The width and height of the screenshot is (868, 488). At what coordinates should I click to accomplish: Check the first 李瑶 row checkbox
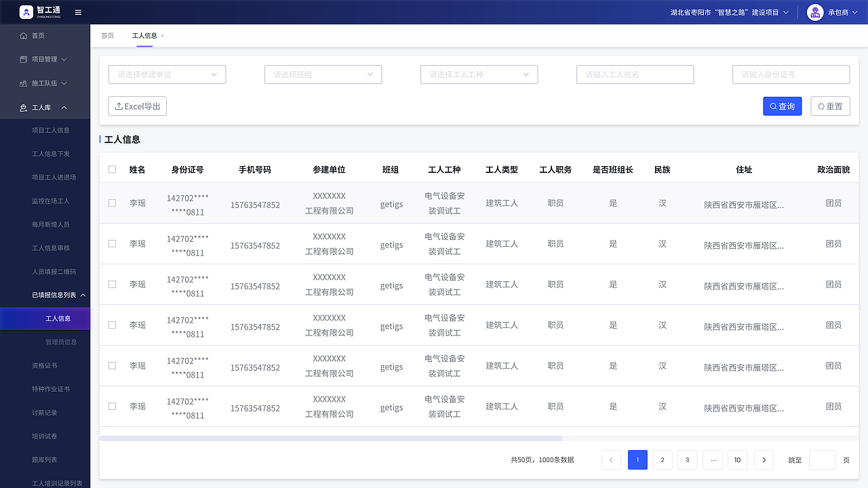(x=112, y=203)
